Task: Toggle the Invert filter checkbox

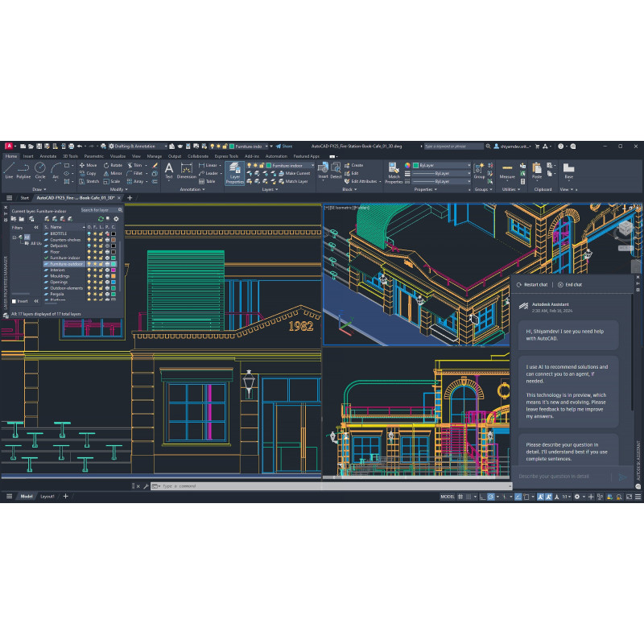Action: point(14,301)
